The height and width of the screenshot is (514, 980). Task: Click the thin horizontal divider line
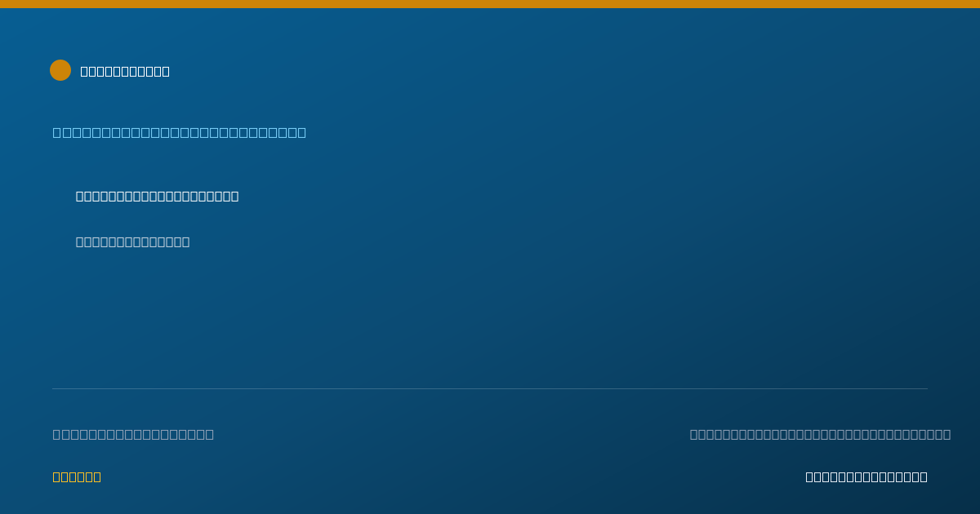(490, 388)
